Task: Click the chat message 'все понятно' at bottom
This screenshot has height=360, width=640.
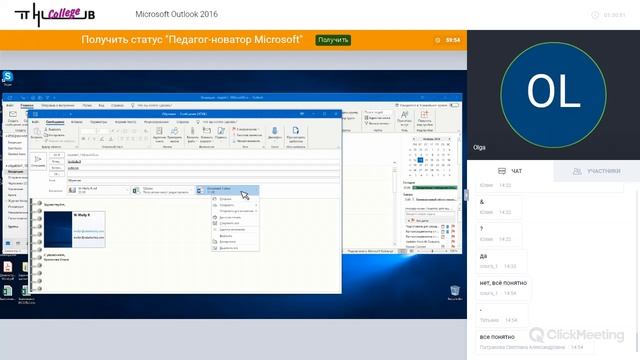Action: 497,337
